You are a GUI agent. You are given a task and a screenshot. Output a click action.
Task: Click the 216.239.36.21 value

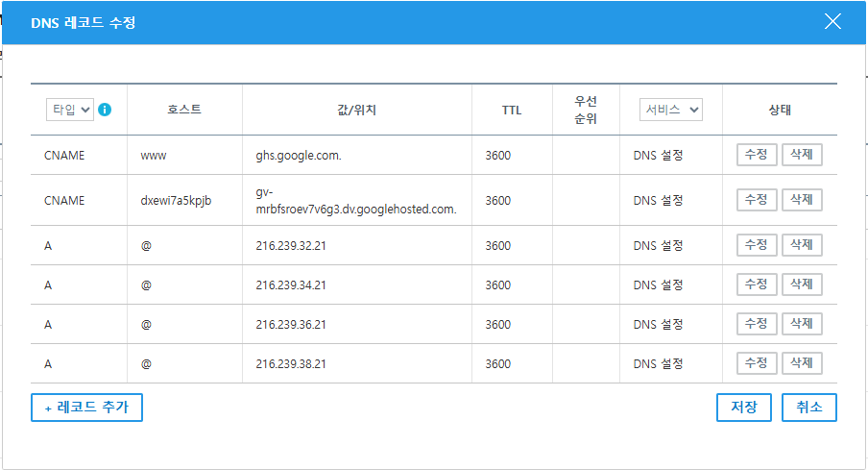[x=291, y=324]
